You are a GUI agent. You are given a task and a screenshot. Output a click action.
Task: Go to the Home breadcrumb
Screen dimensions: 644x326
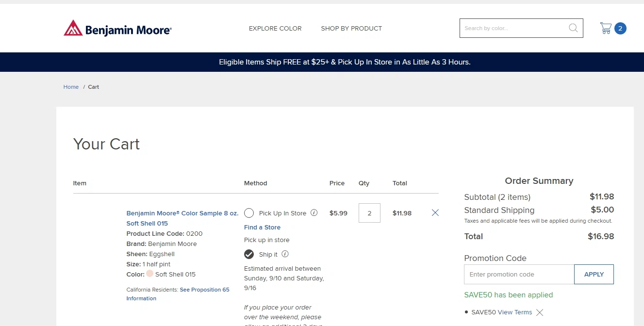tap(71, 87)
